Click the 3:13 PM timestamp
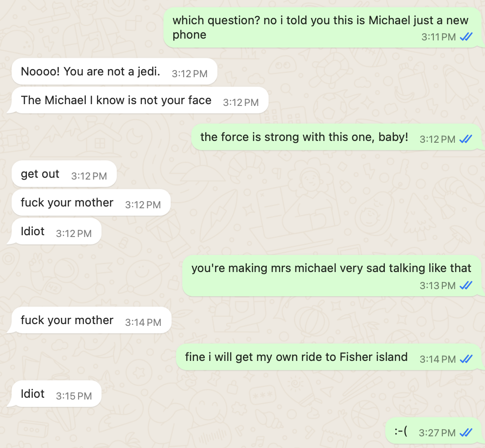 click(437, 285)
